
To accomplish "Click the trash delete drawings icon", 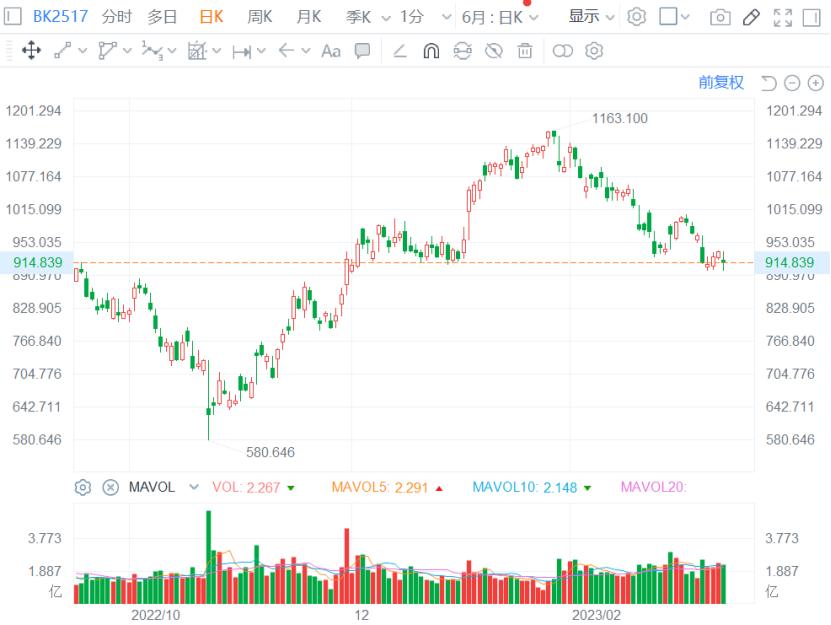I will (x=525, y=51).
